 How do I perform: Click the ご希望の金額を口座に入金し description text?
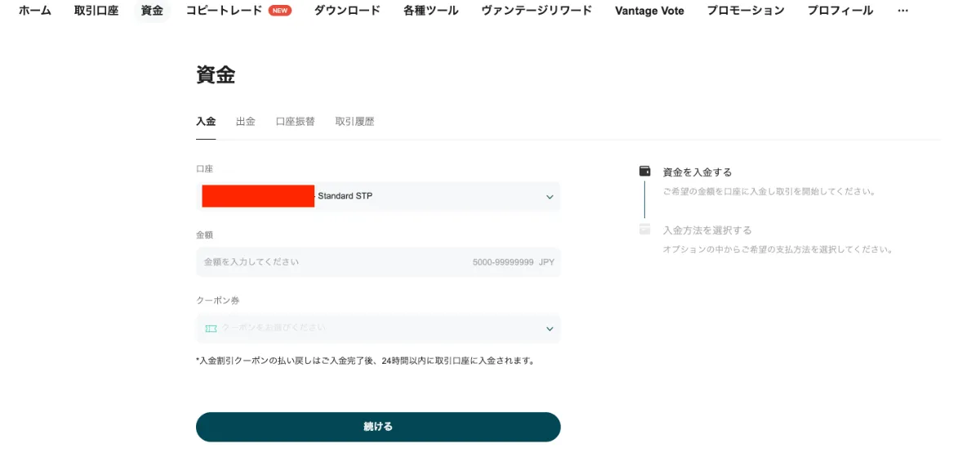click(769, 191)
